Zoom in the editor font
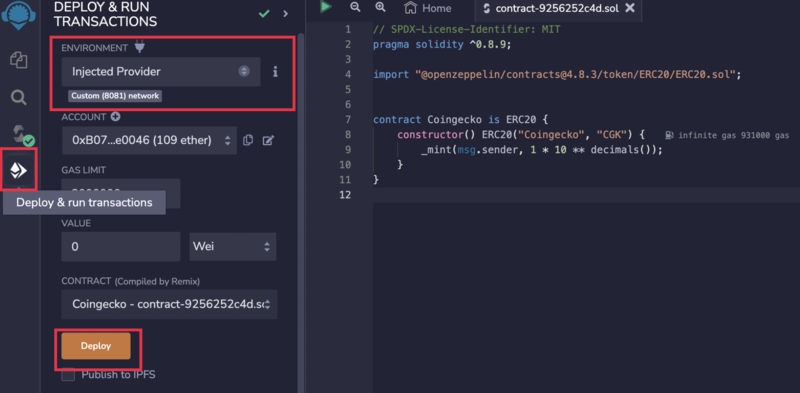800x393 pixels. (x=380, y=8)
